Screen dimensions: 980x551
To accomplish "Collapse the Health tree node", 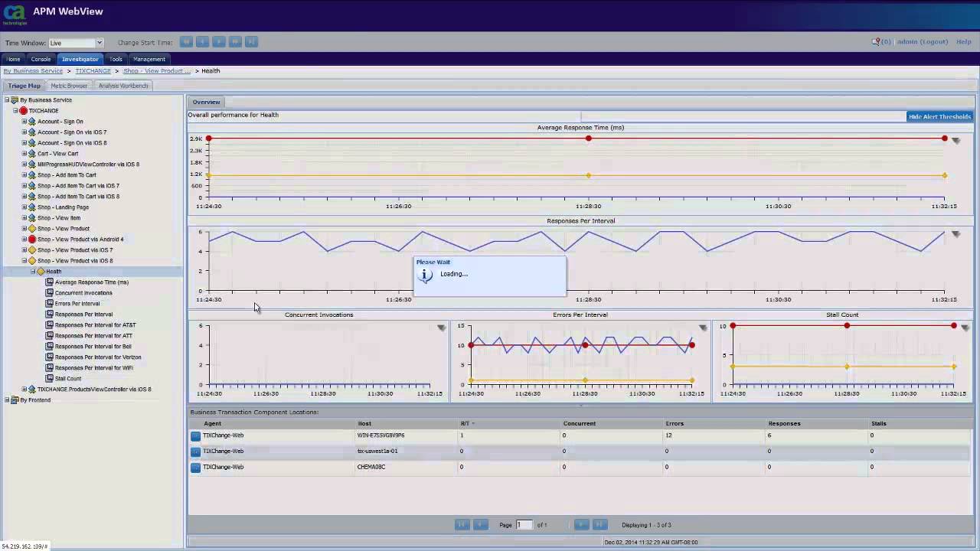I will (x=33, y=272).
